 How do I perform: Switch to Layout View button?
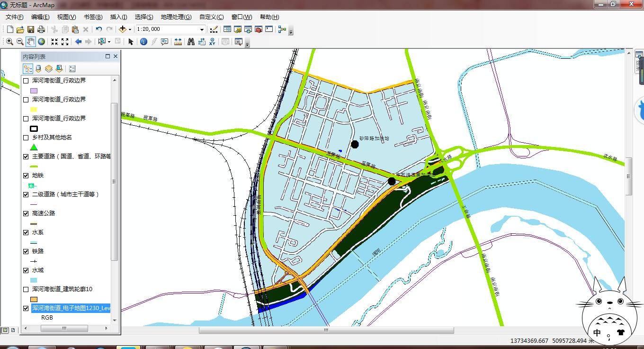13,330
